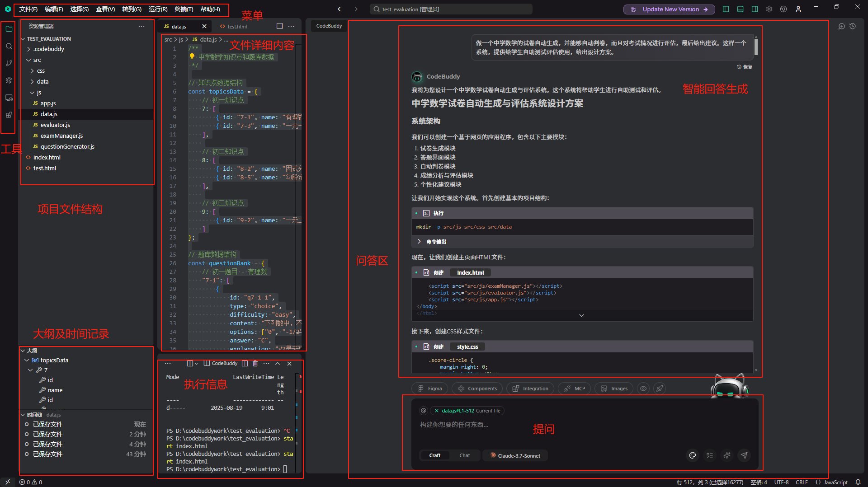
Task: Switch the chat mode to Chat
Action: 465,455
